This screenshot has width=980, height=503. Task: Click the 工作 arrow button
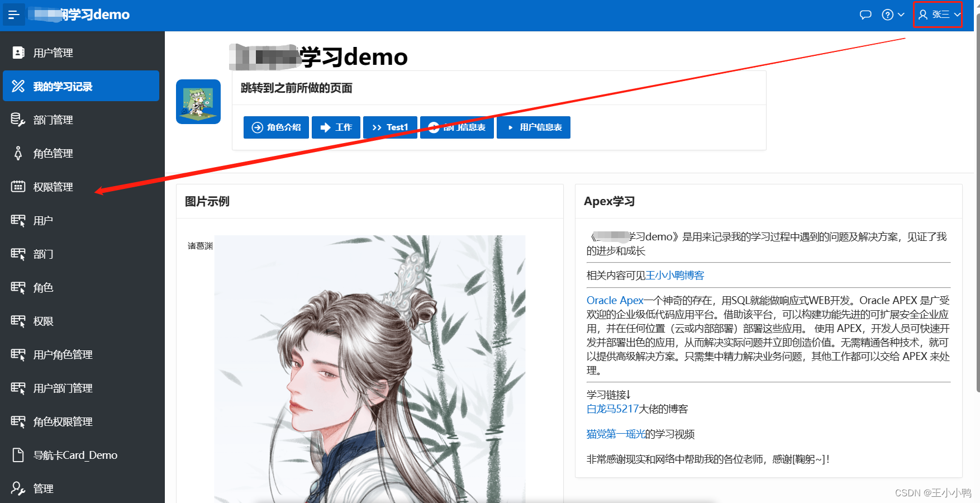(336, 127)
